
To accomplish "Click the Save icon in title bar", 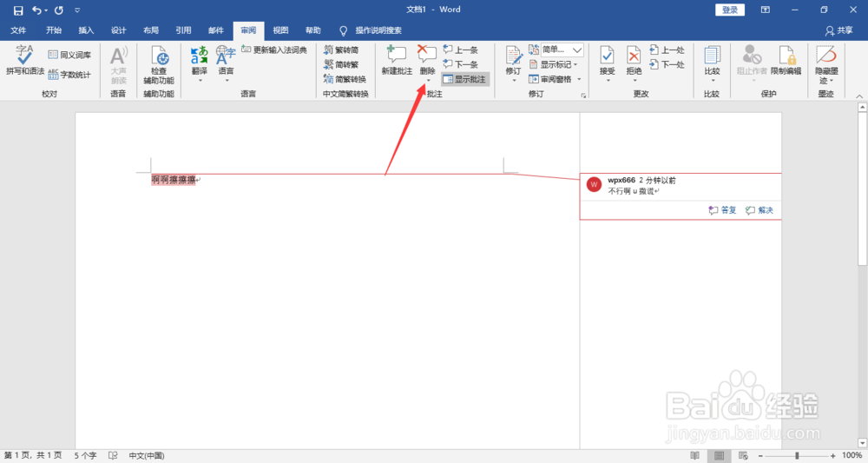I will click(18, 10).
